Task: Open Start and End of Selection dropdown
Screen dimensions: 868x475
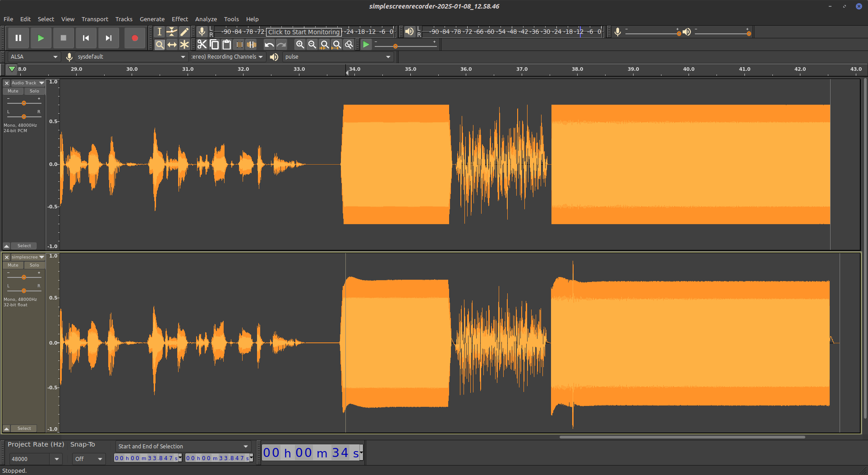Action: 183,446
